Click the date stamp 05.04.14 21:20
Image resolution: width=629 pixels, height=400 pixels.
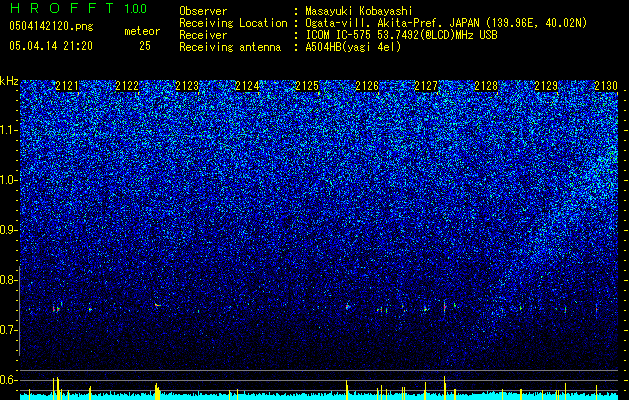pos(51,46)
